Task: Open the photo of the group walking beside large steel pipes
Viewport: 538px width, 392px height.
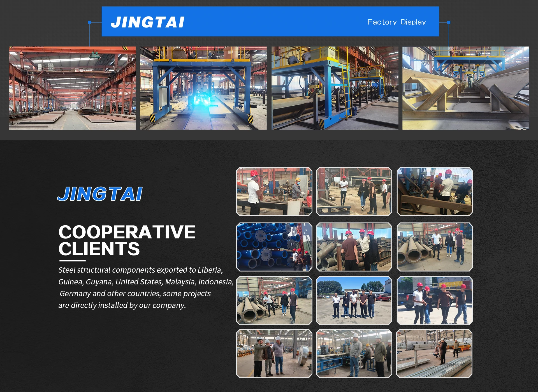Action: 435,247
